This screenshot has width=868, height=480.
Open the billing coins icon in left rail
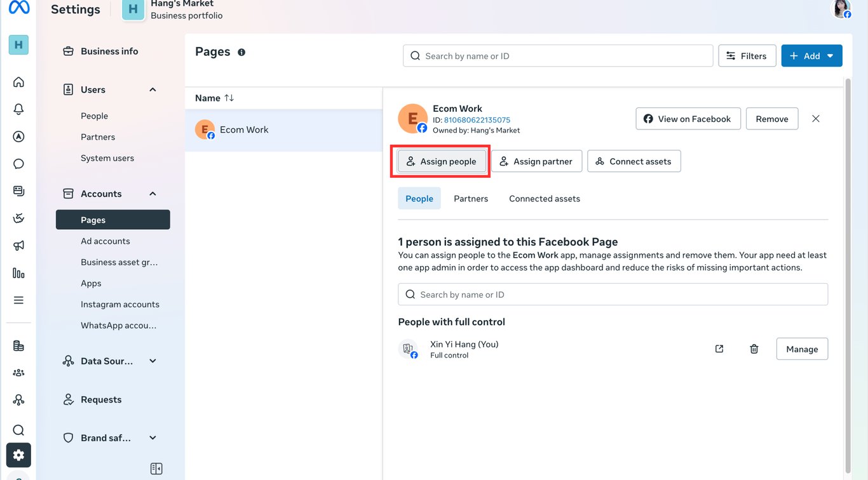[18, 346]
